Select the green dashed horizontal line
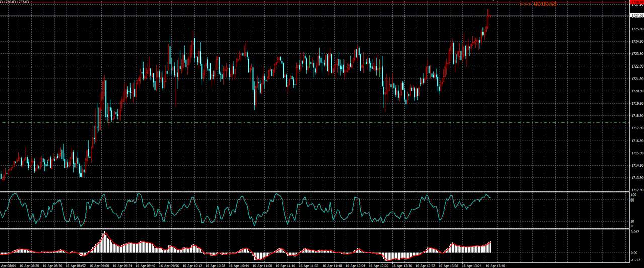The image size is (644, 268). 302,122
